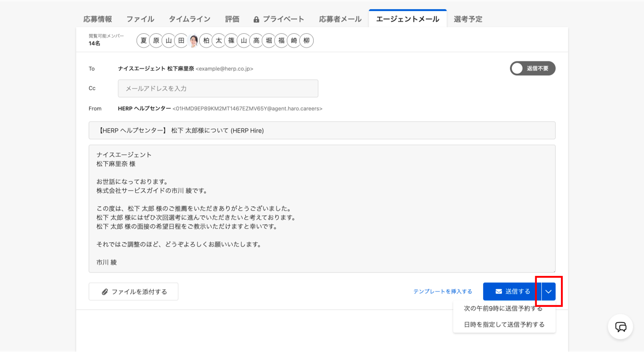The height and width of the screenshot is (352, 644).
Task: Click the 柏 member avatar
Action: (x=206, y=41)
